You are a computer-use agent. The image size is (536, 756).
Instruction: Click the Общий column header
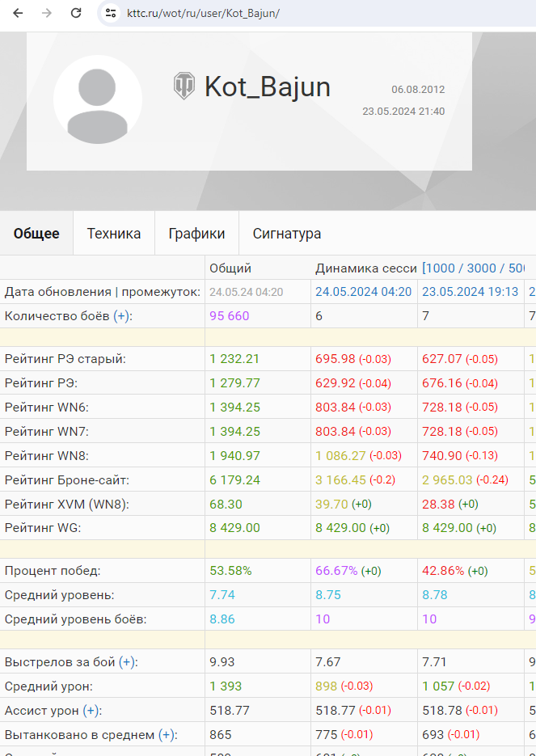(x=230, y=268)
